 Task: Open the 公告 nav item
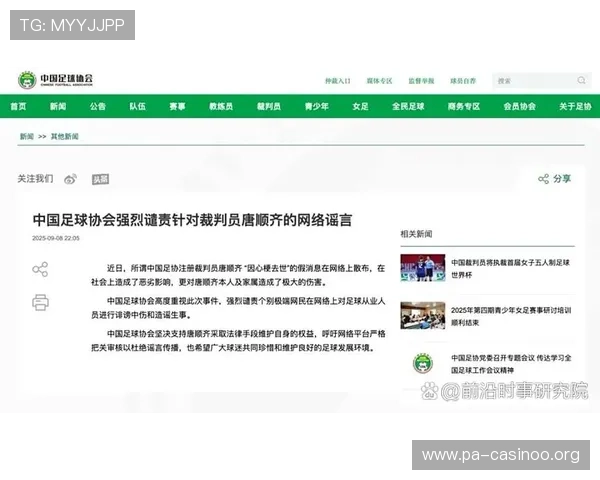pos(98,106)
